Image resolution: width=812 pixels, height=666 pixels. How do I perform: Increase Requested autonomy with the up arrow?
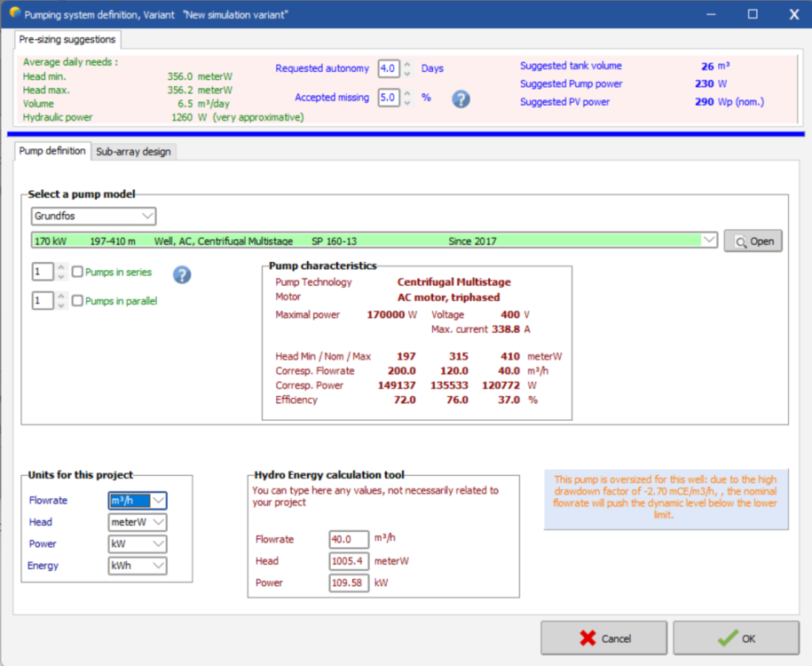click(x=407, y=64)
